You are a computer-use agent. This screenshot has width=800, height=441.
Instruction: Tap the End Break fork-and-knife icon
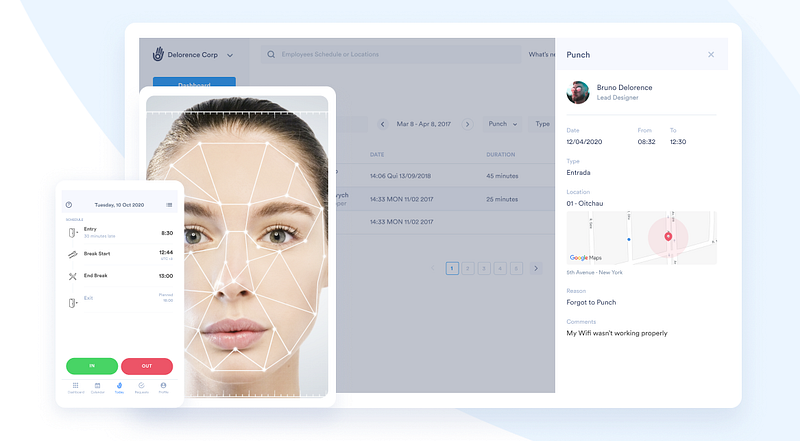72,276
